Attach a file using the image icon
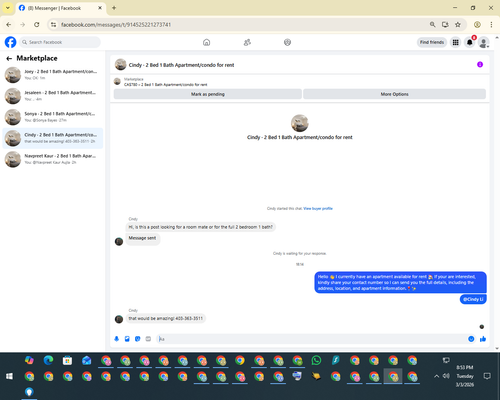This screenshot has height=400, width=500. point(127,339)
